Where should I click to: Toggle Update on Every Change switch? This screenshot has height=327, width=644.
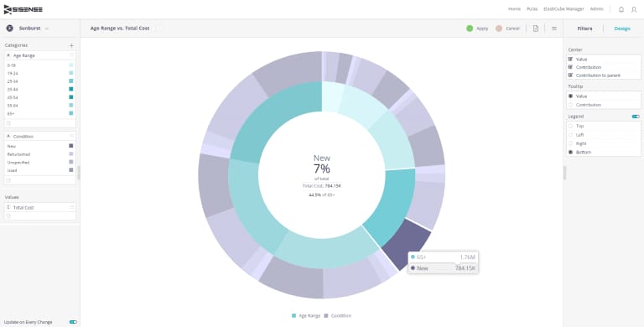coord(73,322)
